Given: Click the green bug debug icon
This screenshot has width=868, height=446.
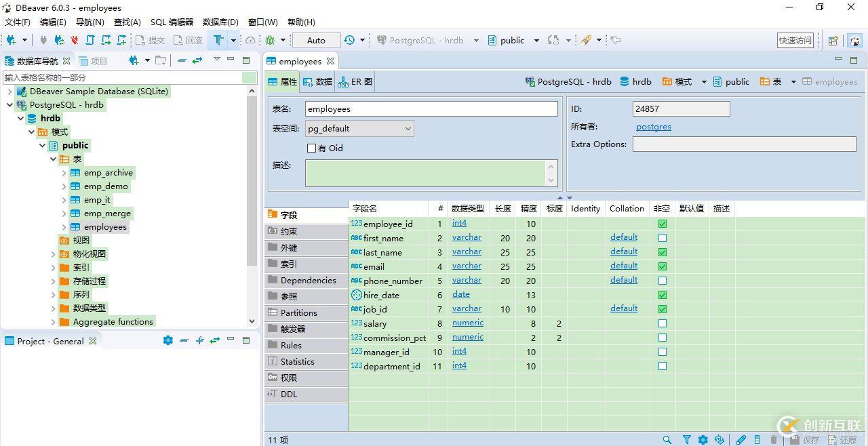Looking at the screenshot, I should tap(270, 40).
